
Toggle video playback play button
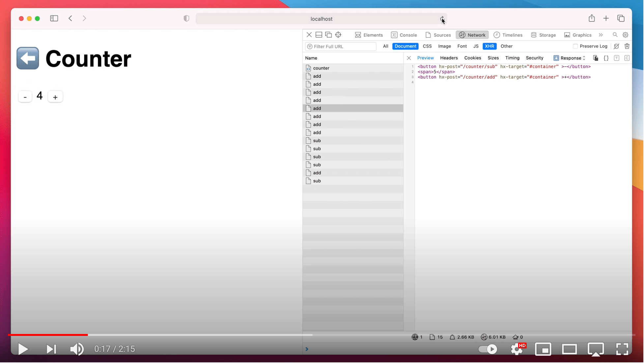tap(23, 349)
